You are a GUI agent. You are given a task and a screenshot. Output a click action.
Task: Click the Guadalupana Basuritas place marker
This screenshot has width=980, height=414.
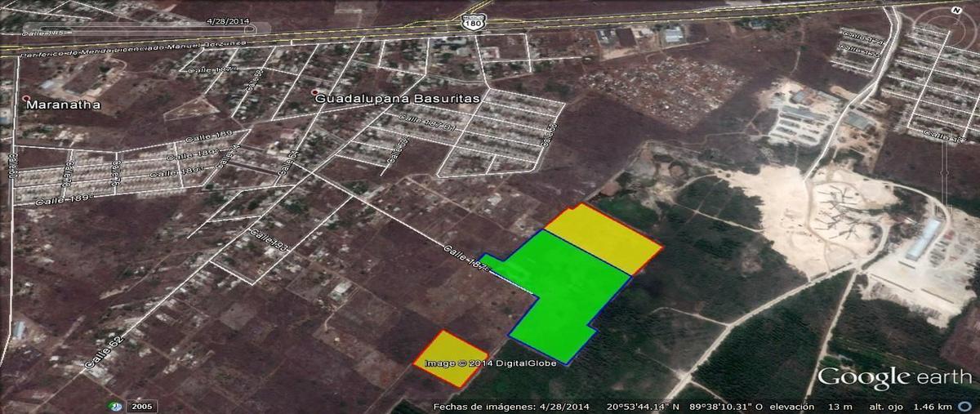tap(315, 92)
